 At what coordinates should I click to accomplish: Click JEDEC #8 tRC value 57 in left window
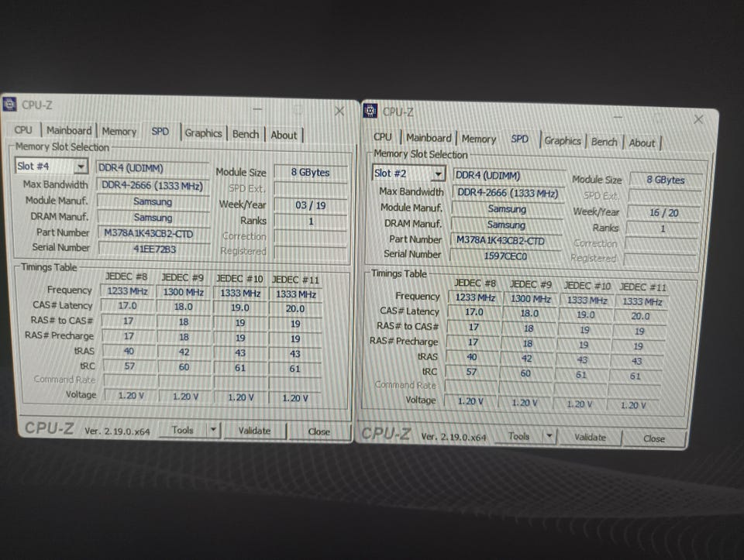(x=129, y=366)
